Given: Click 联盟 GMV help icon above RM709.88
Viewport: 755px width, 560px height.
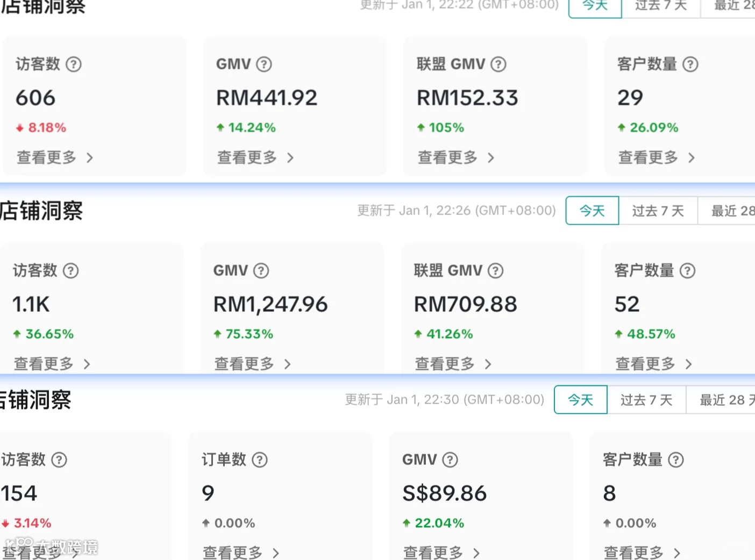Looking at the screenshot, I should (x=496, y=271).
